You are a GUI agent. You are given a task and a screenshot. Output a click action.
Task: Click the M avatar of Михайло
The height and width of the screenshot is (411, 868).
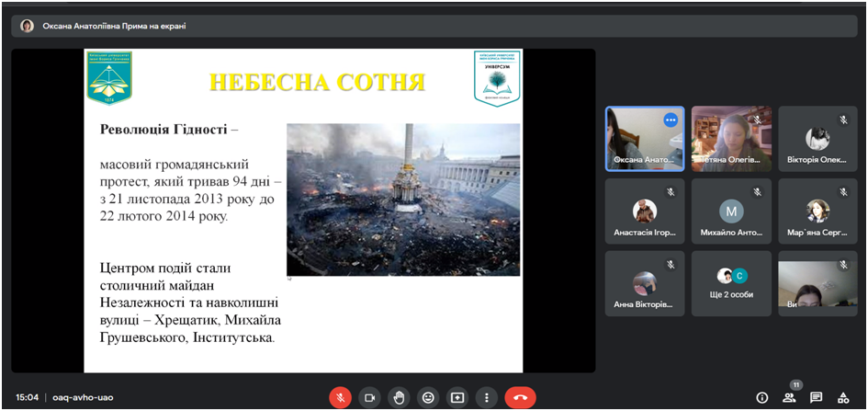point(731,211)
